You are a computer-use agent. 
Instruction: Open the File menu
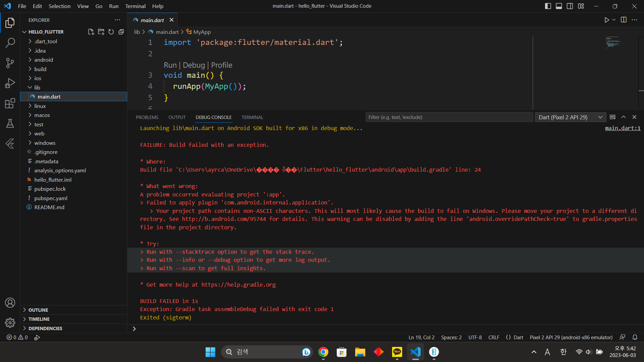(22, 6)
